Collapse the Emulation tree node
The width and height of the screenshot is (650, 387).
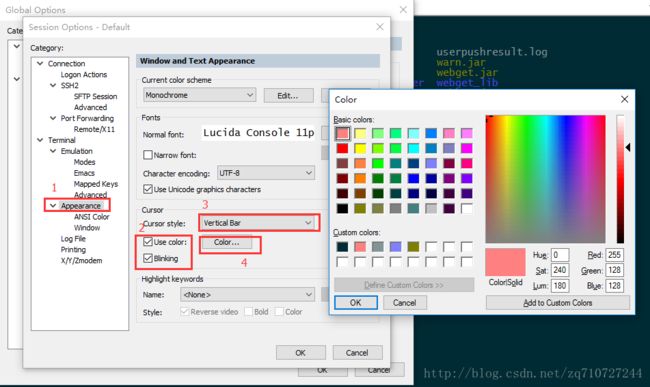(53, 151)
